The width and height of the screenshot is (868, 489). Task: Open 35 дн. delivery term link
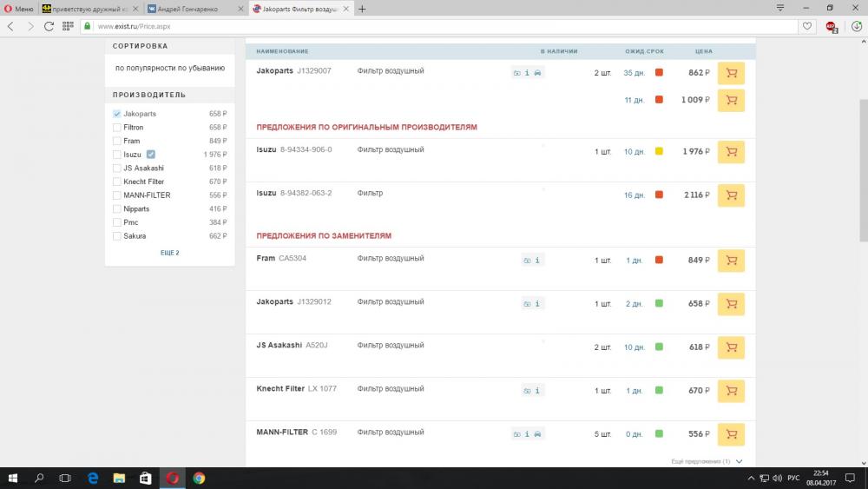coord(634,73)
